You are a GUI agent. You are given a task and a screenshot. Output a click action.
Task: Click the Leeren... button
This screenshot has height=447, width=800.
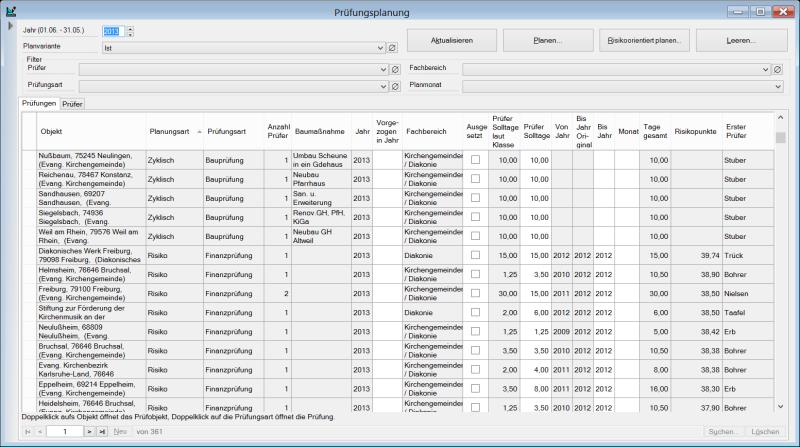tap(741, 40)
